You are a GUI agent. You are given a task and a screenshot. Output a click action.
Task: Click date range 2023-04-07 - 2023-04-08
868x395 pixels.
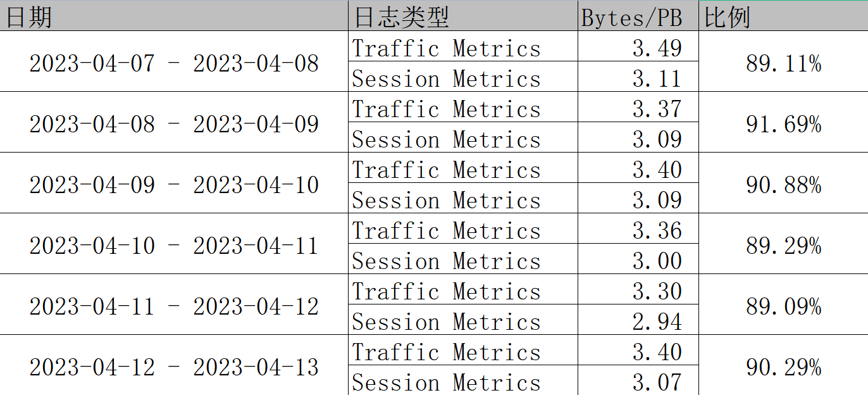(174, 63)
